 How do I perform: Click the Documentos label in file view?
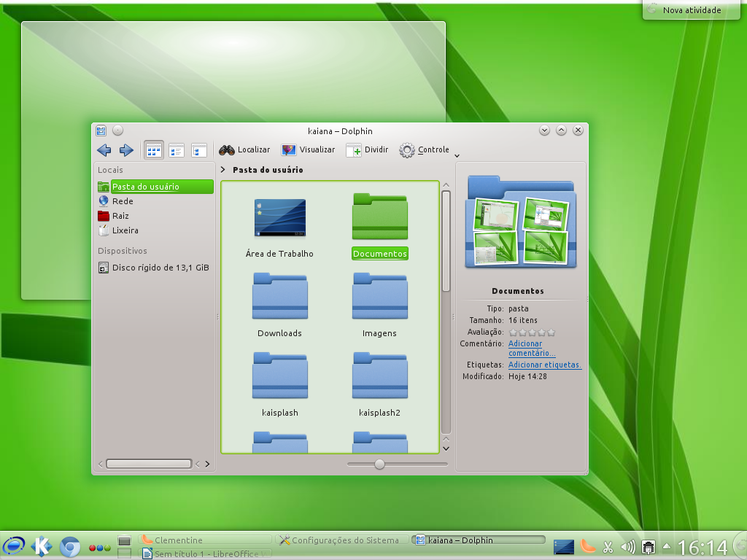pyautogui.click(x=379, y=254)
